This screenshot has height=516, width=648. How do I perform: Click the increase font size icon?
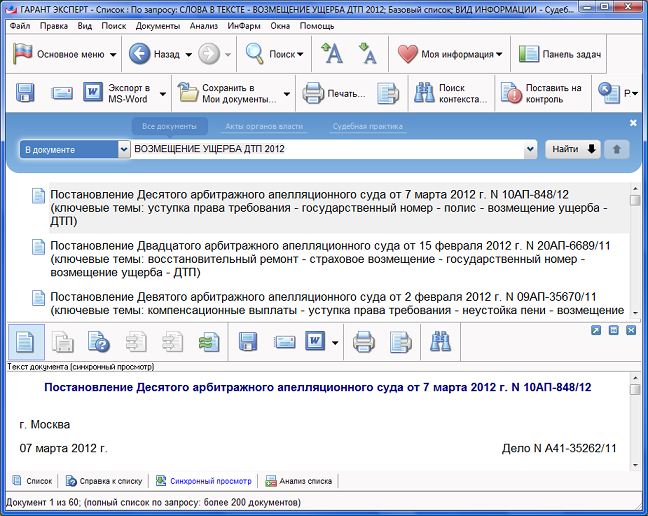334,54
